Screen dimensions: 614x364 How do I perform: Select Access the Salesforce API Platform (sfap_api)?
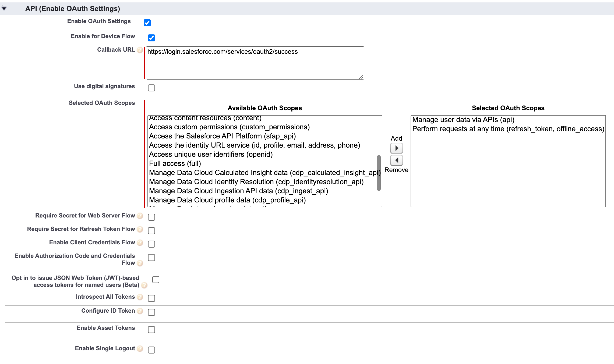pos(222,136)
